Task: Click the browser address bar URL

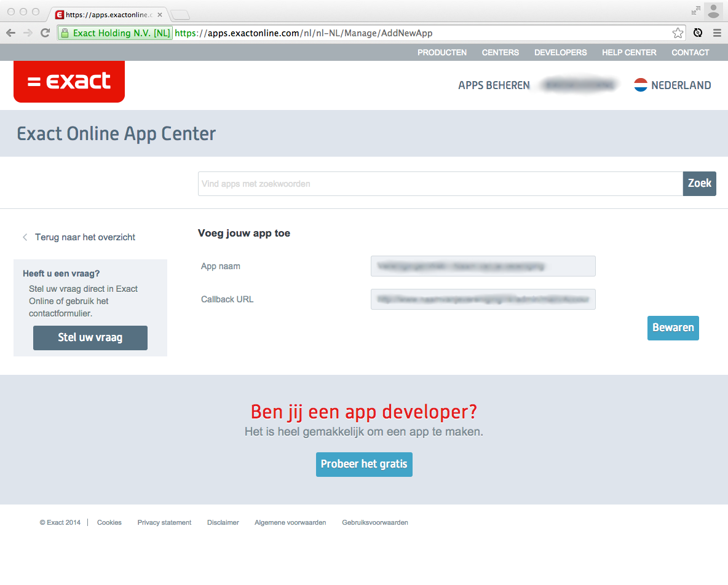Action: point(304,33)
